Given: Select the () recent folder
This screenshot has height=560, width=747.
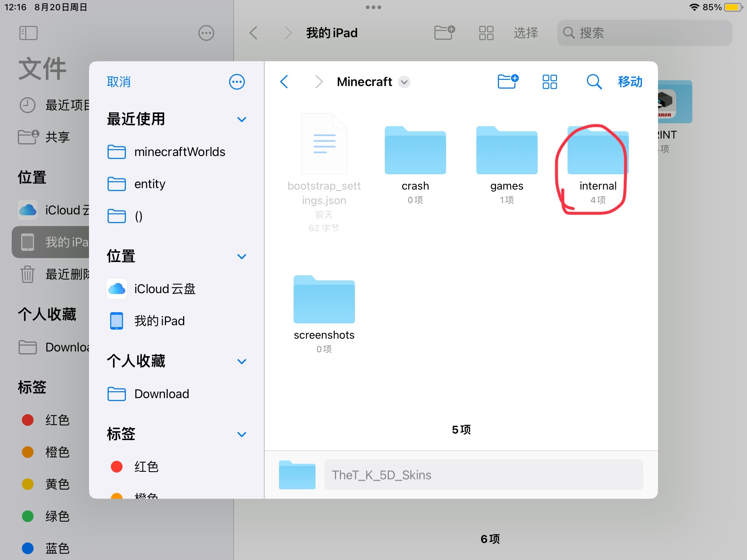Looking at the screenshot, I should [x=177, y=216].
